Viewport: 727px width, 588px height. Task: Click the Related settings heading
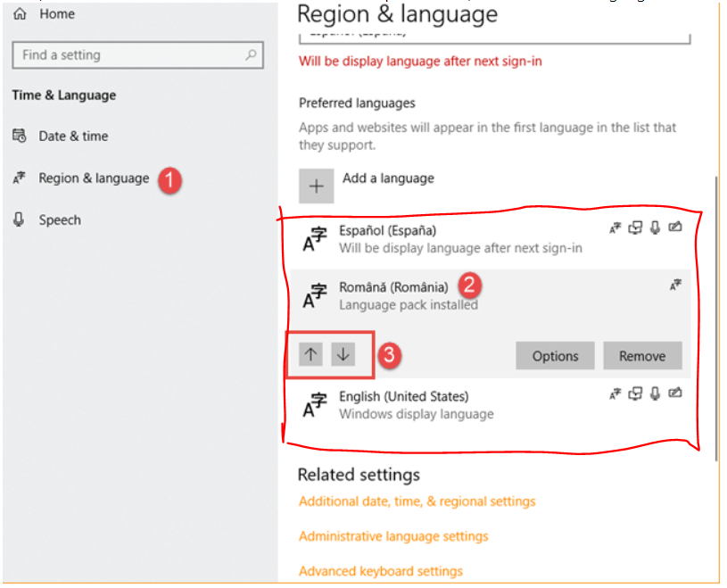[x=359, y=475]
